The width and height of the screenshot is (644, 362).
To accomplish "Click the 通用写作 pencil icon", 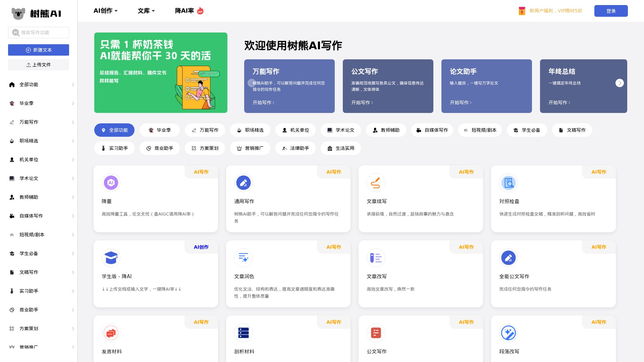I will (244, 183).
